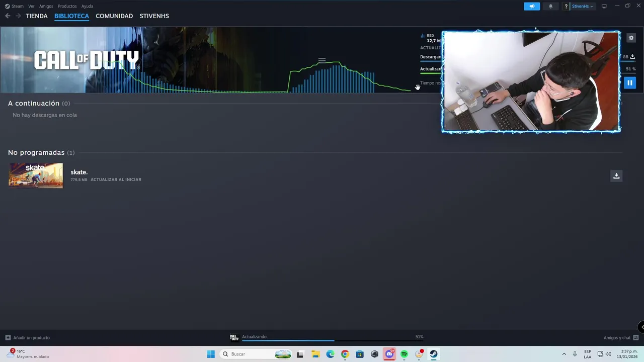Open Microsoft Store from taskbar
The width and height of the screenshot is (644, 362).
[x=360, y=354]
